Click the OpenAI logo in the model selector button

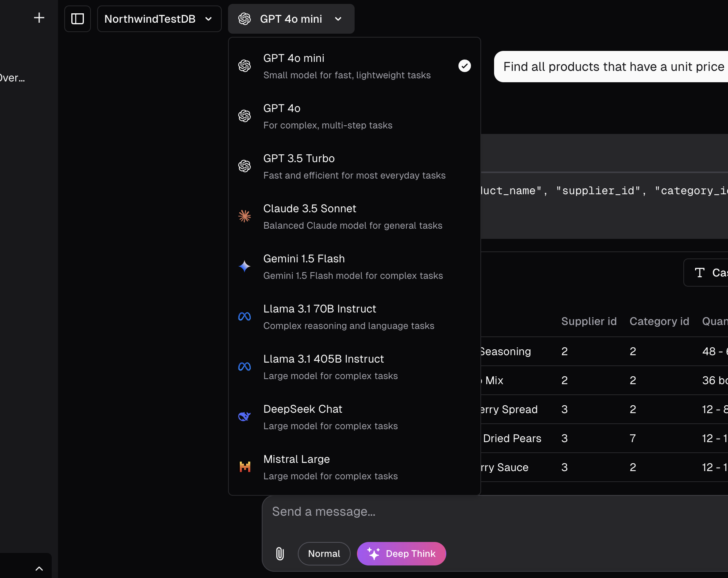pos(244,19)
